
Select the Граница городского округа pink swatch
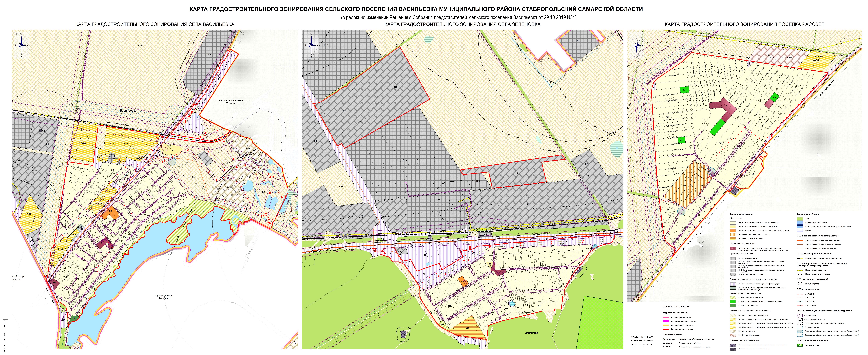[666, 318]
